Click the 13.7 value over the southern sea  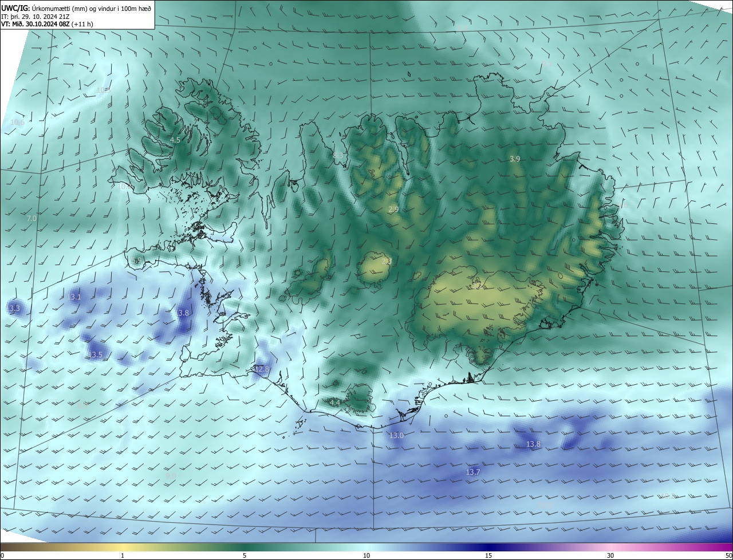(473, 472)
